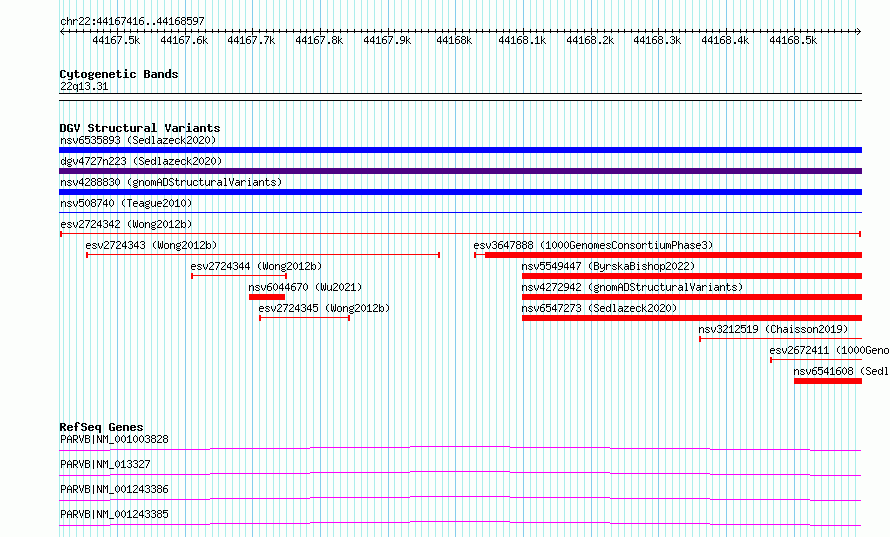The image size is (890, 537).
Task: Click the red nsv6541608 variant bar
Action: point(828,381)
